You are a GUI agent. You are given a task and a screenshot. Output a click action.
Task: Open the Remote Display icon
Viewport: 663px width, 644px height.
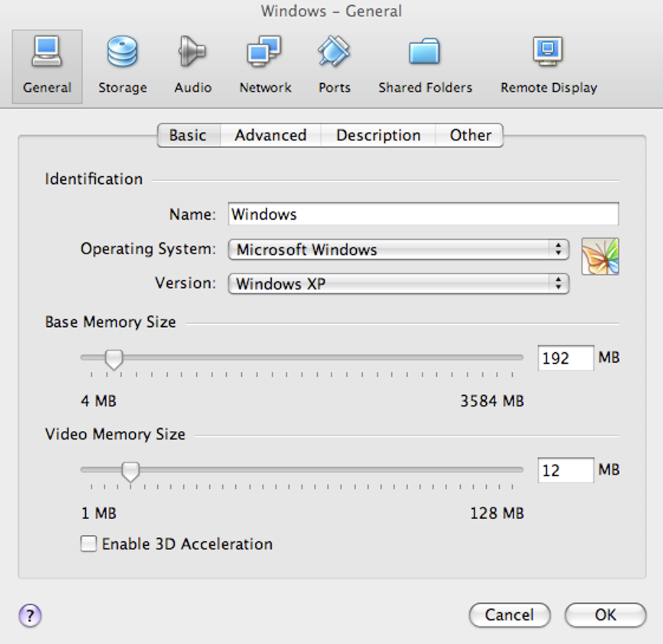coord(549,66)
